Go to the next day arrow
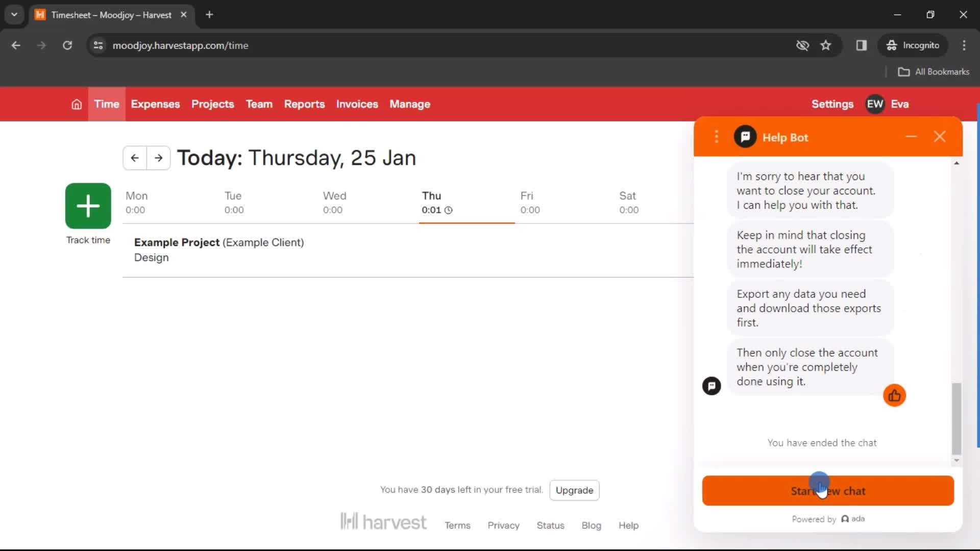The image size is (980, 551). 159,158
